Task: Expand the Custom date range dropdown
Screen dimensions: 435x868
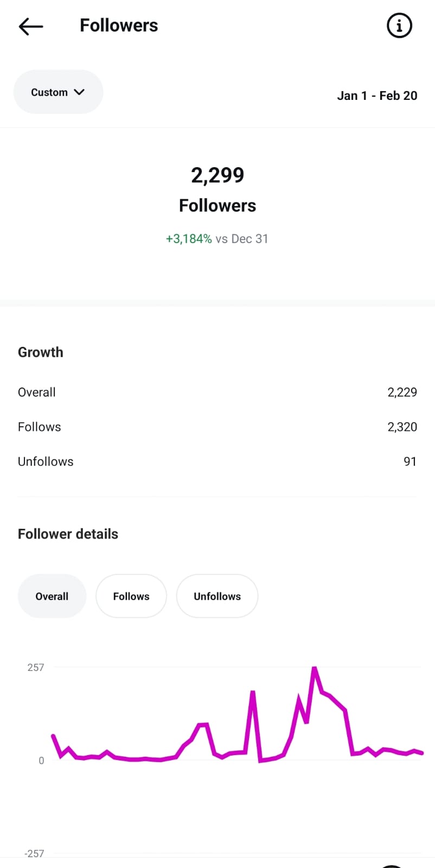Action: 58,92
